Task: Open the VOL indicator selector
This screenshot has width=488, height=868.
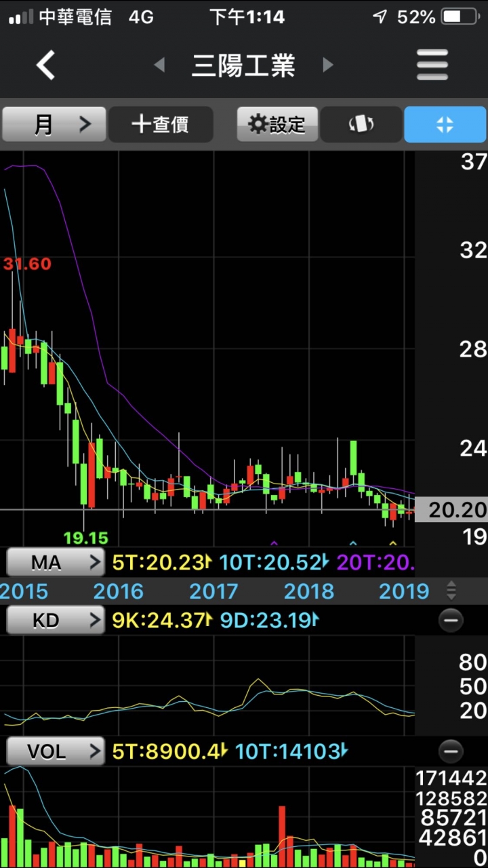Action: tap(55, 751)
